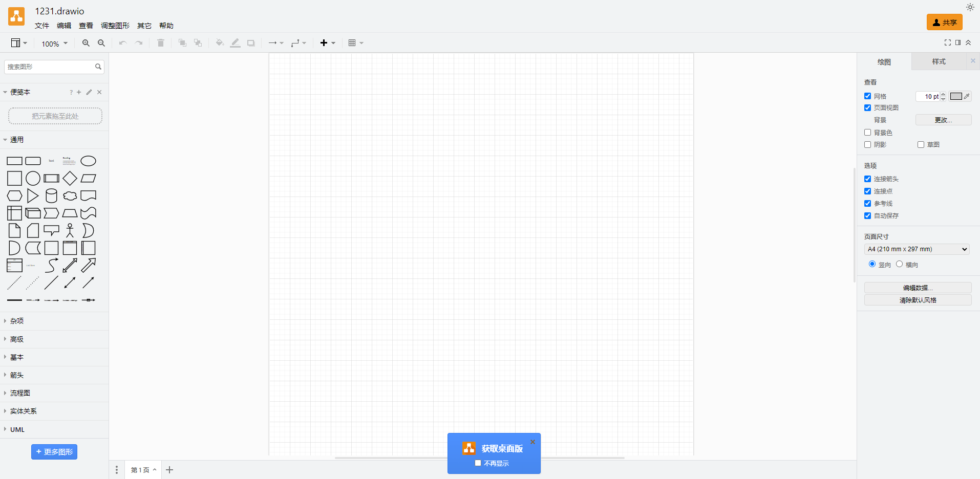This screenshot has width=980, height=479.
Task: Select the cylinder shape
Action: tap(52, 196)
